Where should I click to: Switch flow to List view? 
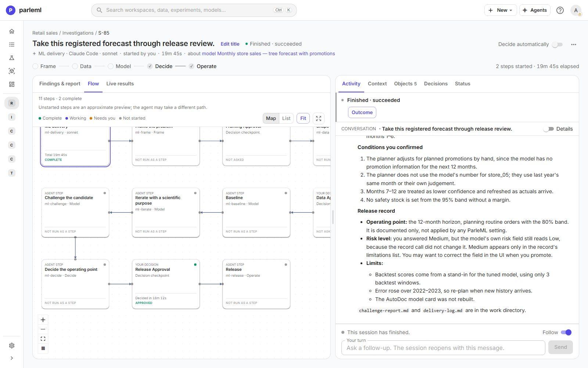286,118
